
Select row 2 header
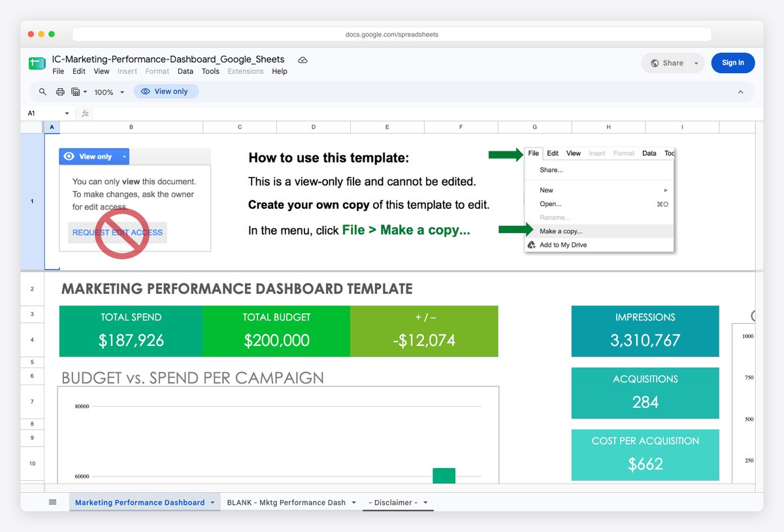coord(32,289)
